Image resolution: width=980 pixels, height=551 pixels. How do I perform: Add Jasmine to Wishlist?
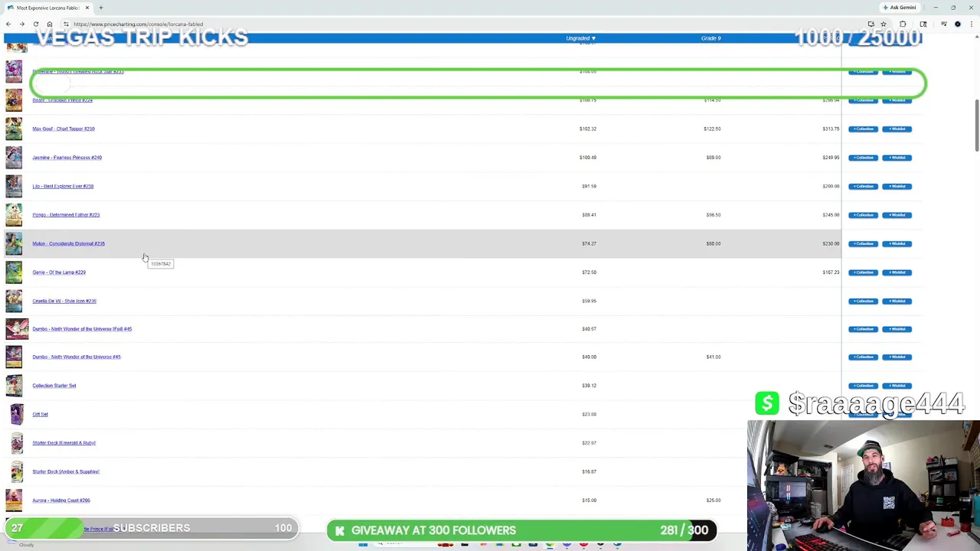[x=897, y=158]
